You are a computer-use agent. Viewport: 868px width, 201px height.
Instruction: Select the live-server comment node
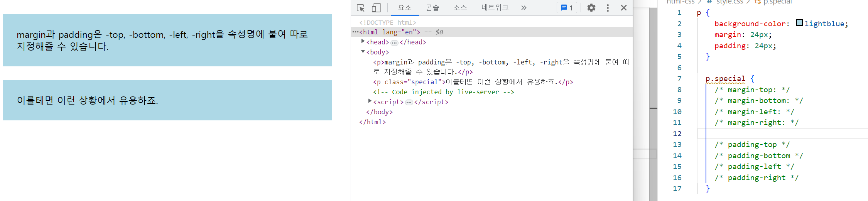[444, 92]
